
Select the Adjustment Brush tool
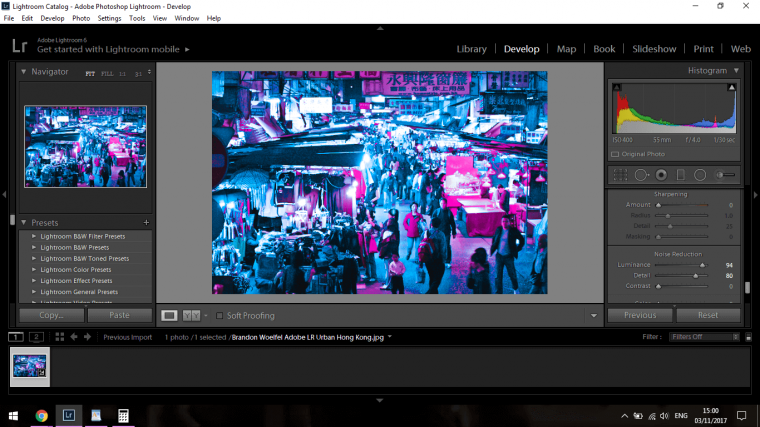(725, 175)
